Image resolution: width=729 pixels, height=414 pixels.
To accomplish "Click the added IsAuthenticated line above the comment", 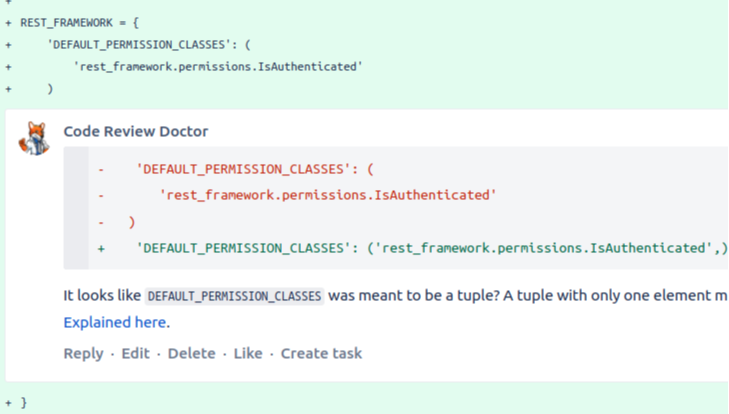I will click(x=217, y=66).
